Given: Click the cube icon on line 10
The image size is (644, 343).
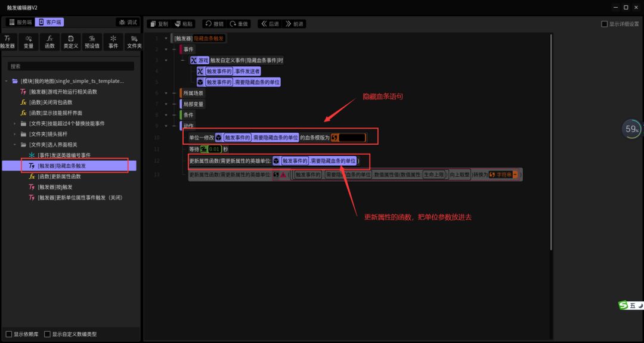Looking at the screenshot, I should [x=219, y=138].
